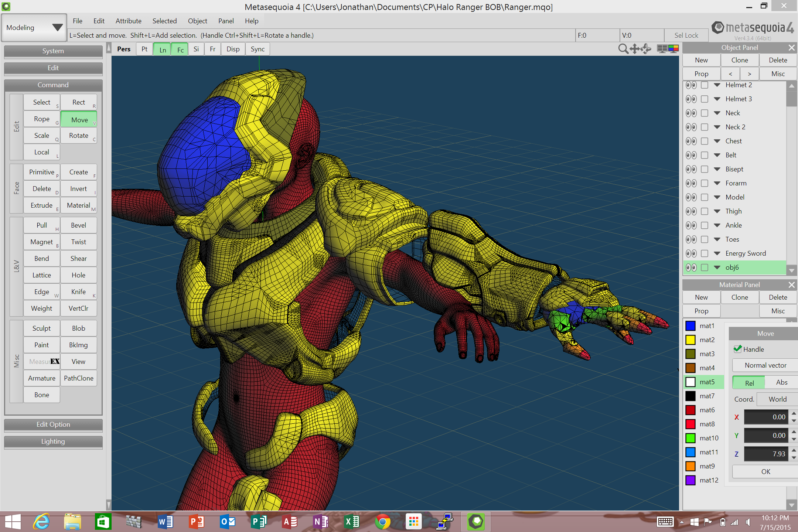Open the Windows Store taskbar icon
This screenshot has height=532, width=798.
103,522
